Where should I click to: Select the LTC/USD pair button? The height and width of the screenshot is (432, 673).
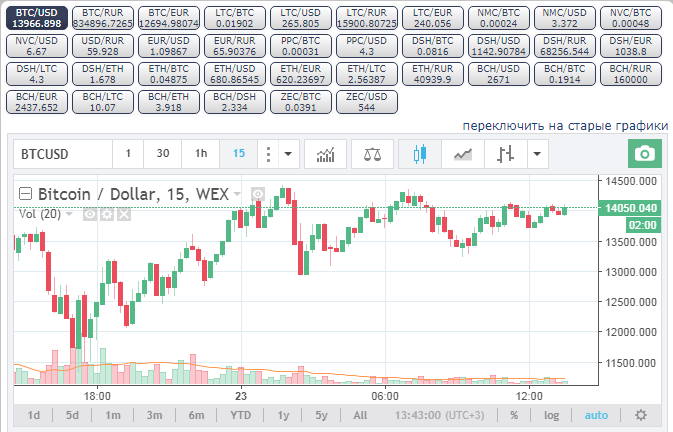click(x=301, y=18)
